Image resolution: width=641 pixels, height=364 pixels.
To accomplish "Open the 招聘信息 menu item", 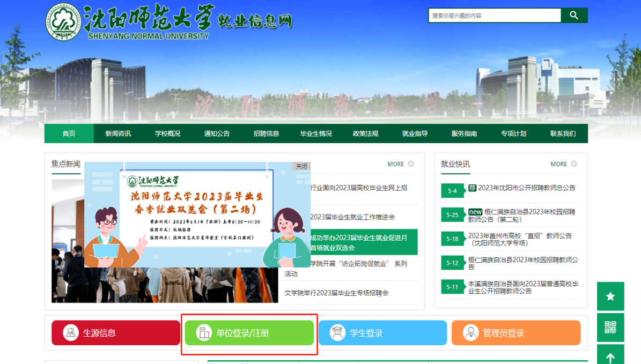I will click(266, 133).
